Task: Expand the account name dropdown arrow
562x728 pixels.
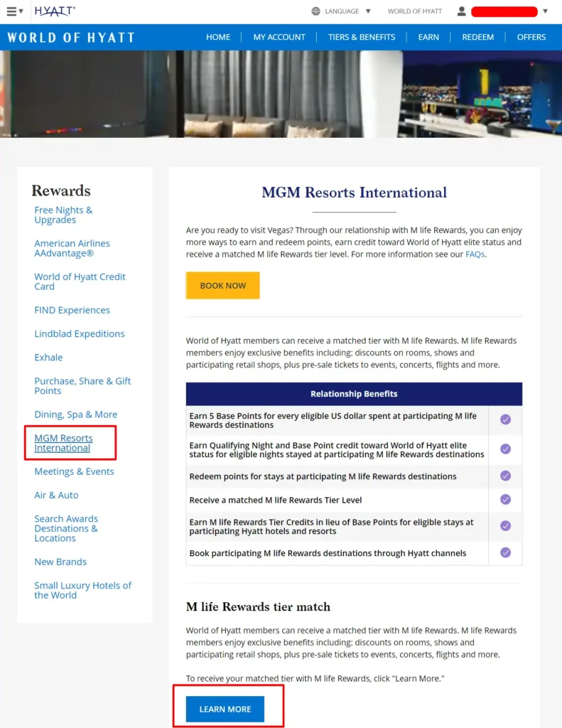Action: point(545,11)
